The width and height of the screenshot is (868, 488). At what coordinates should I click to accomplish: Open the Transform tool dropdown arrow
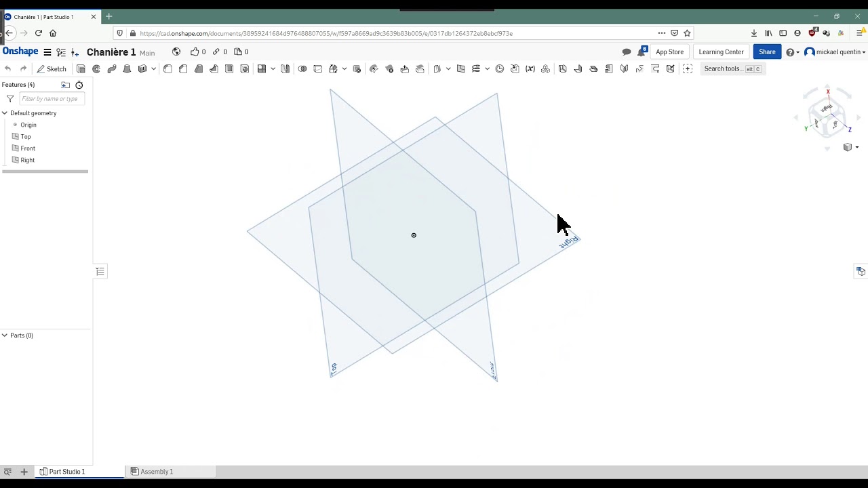click(x=344, y=68)
